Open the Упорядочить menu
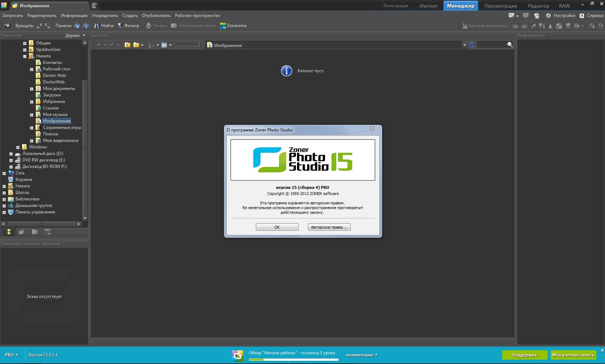605x364 pixels. [x=105, y=16]
